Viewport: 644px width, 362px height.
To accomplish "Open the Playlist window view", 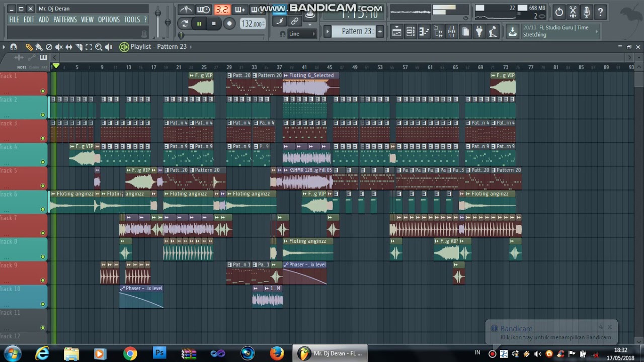I will coord(396,32).
